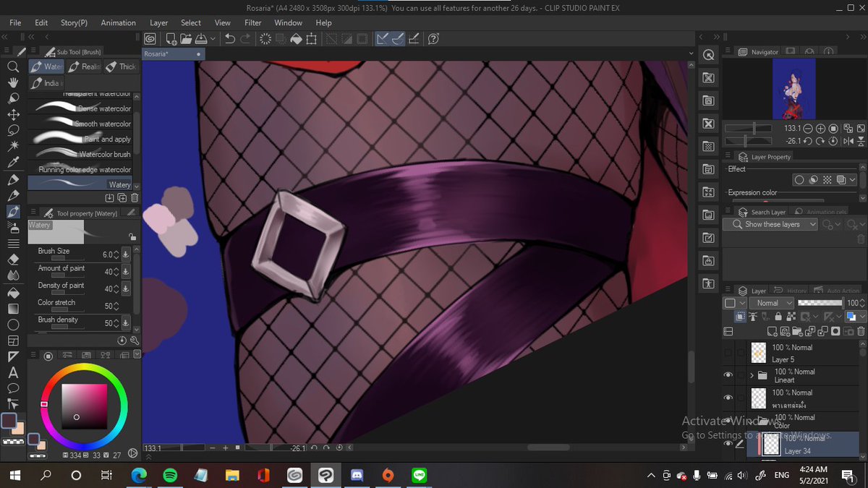Viewport: 868px width, 488px height.
Task: Click the main drawing color swatch
Action: coord(9,421)
